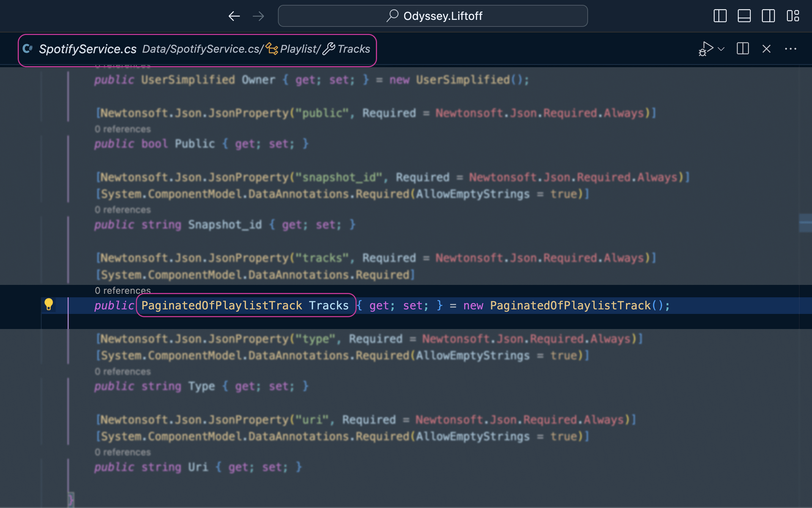Click the Odyssey.Liftoff command center search box

click(x=433, y=16)
